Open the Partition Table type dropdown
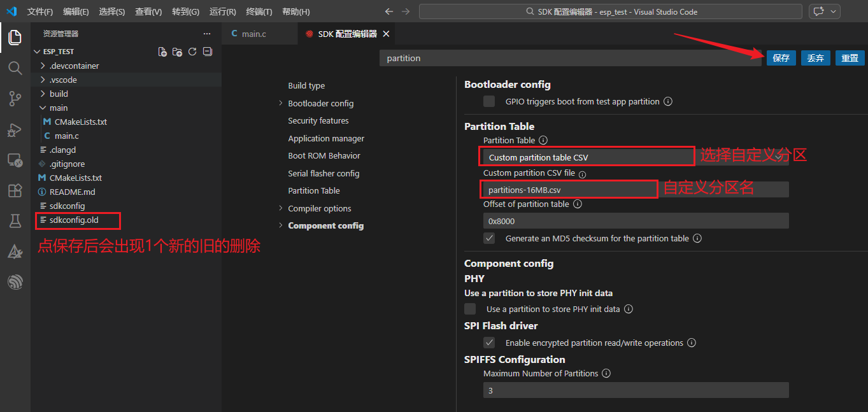This screenshot has height=412, width=868. click(636, 157)
